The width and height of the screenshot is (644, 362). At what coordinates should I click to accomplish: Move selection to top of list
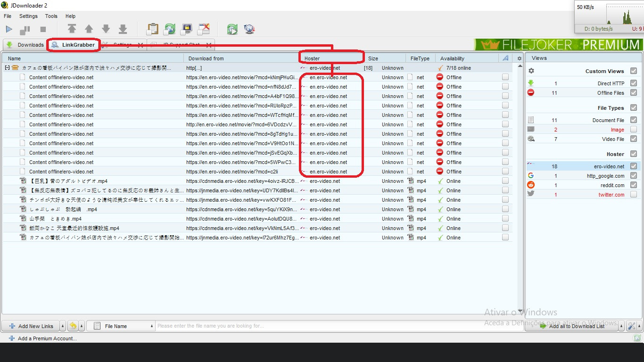pyautogui.click(x=72, y=29)
